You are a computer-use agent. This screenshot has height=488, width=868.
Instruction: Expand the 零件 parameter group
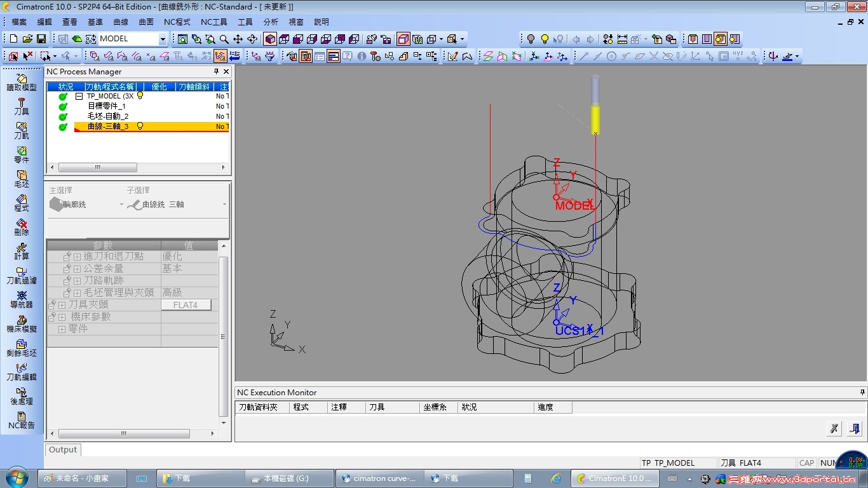click(62, 329)
